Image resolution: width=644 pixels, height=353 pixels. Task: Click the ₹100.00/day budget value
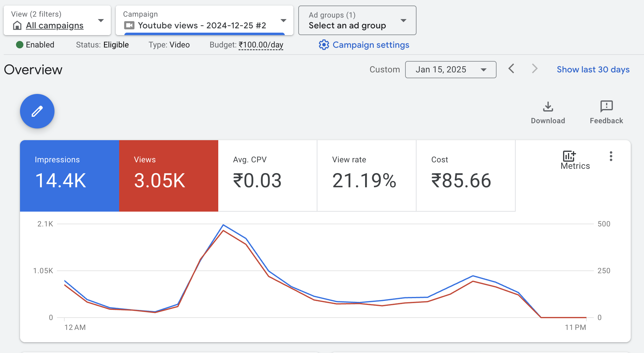click(x=261, y=45)
